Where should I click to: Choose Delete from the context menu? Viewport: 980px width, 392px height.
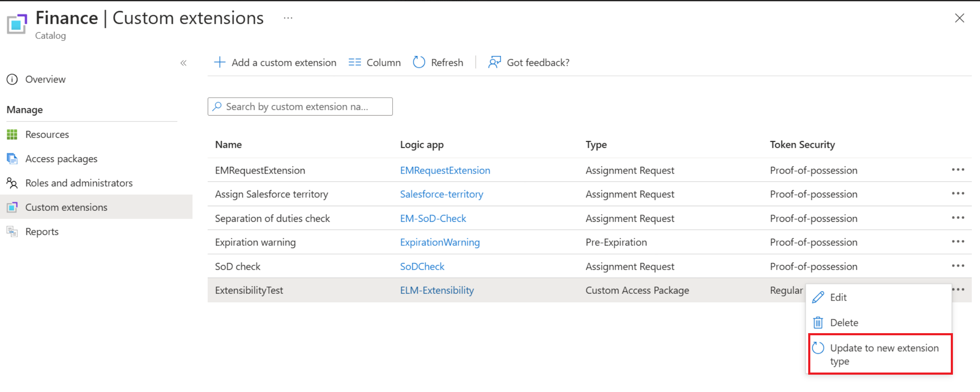pos(844,323)
